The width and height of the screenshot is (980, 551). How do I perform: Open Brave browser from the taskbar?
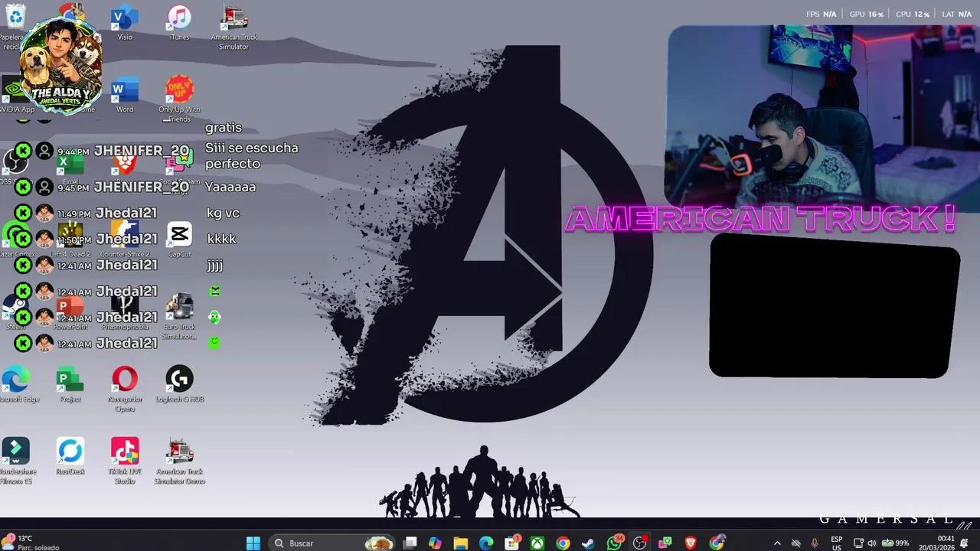pyautogui.click(x=691, y=543)
